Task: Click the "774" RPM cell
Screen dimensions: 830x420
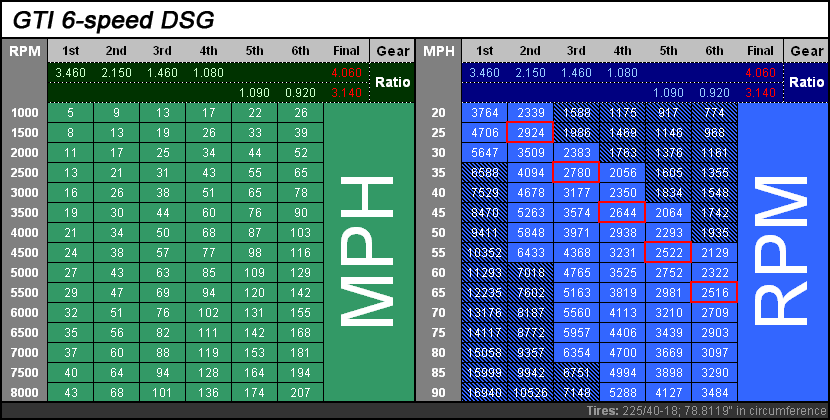Action: click(x=714, y=113)
